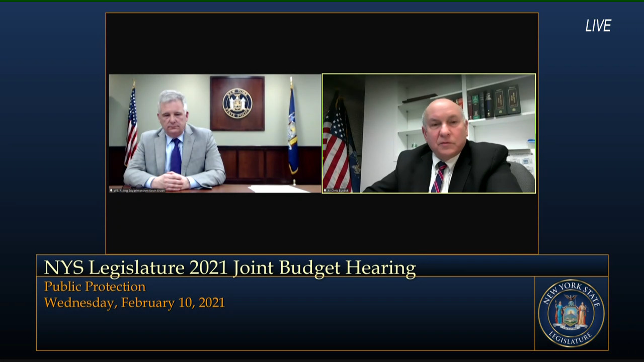Click the black area above the video tiles
The image size is (644, 362).
point(322,43)
